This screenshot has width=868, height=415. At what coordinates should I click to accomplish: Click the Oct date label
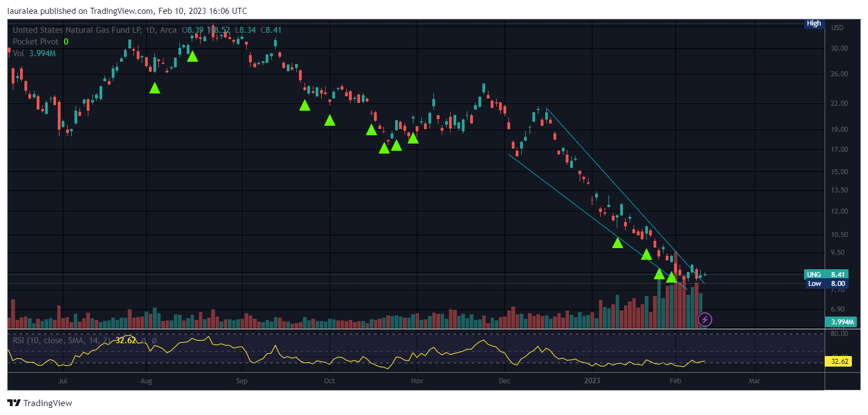330,382
